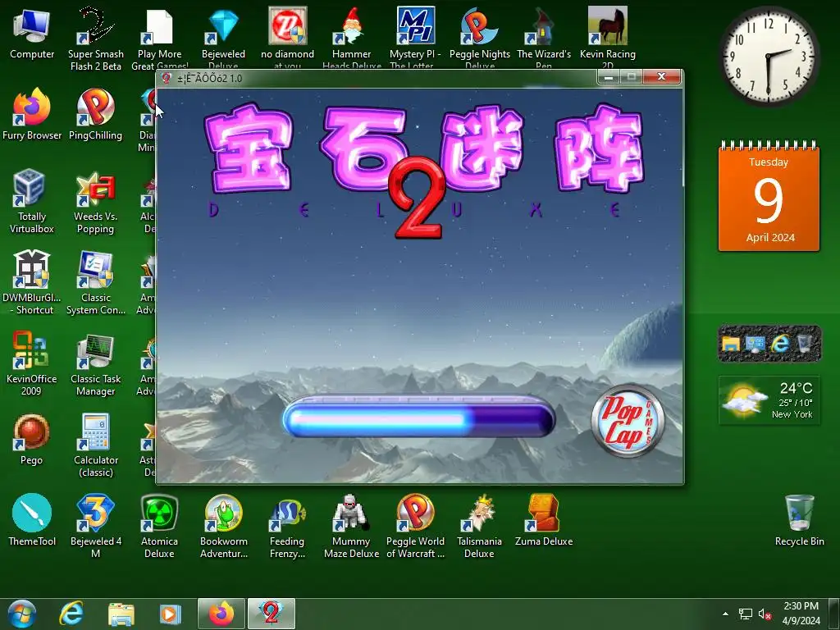Minimize the Bejeweled 2 game window
This screenshot has height=630, width=840.
[608, 77]
